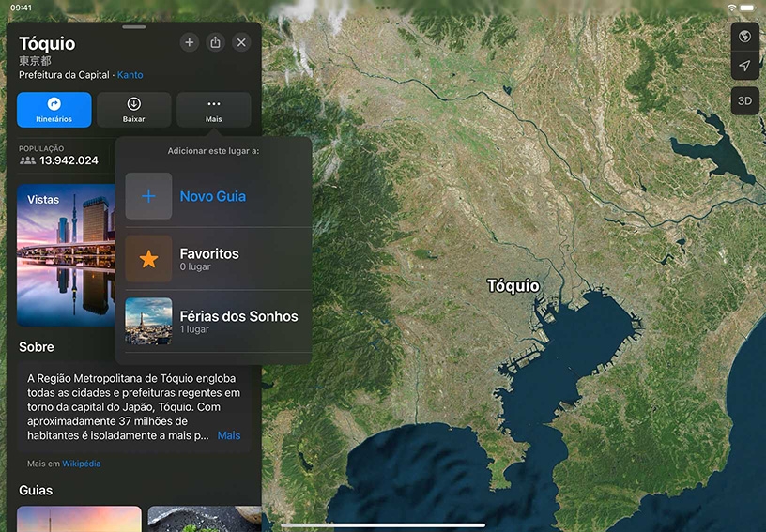This screenshot has height=532, width=766.
Task: Open the Vistas photo of Tokyo skyline
Action: pyautogui.click(x=66, y=255)
